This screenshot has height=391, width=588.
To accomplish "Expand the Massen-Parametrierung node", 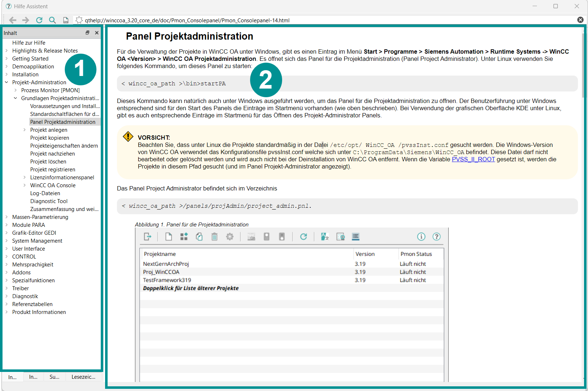I will 6,217.
